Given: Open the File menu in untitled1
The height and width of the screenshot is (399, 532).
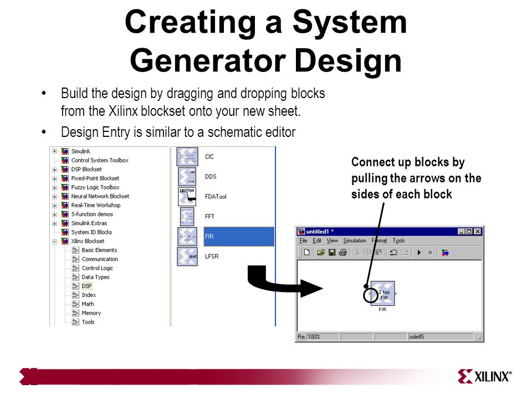Looking at the screenshot, I should tap(303, 241).
